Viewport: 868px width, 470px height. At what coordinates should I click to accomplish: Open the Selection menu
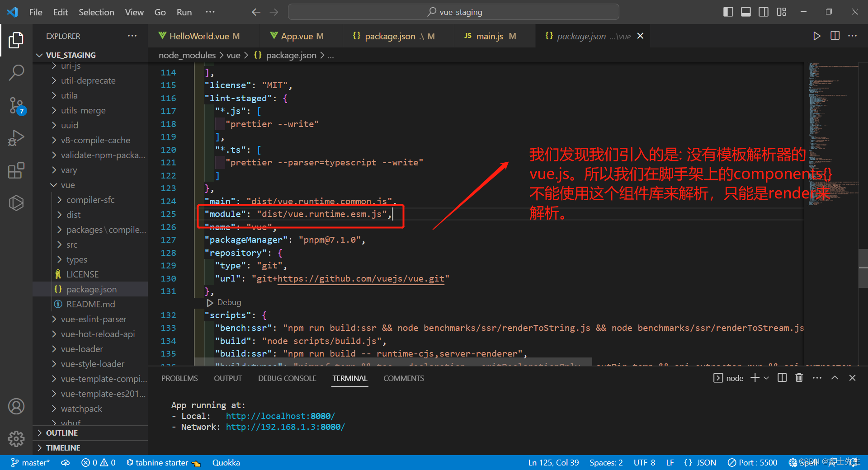click(96, 12)
